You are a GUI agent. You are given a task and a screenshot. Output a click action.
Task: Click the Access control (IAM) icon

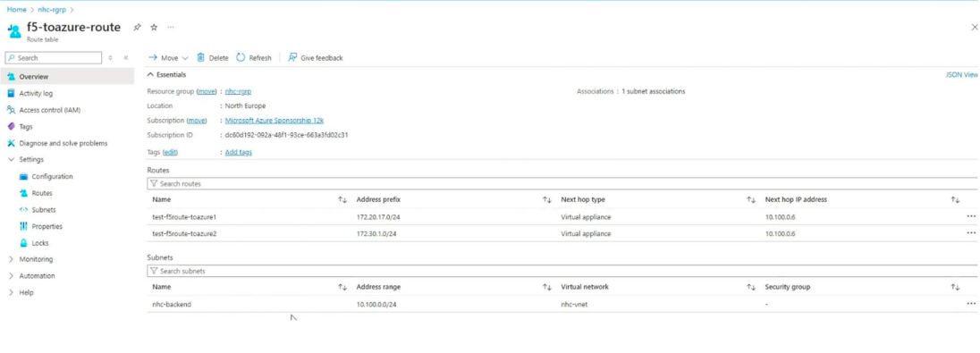11,110
